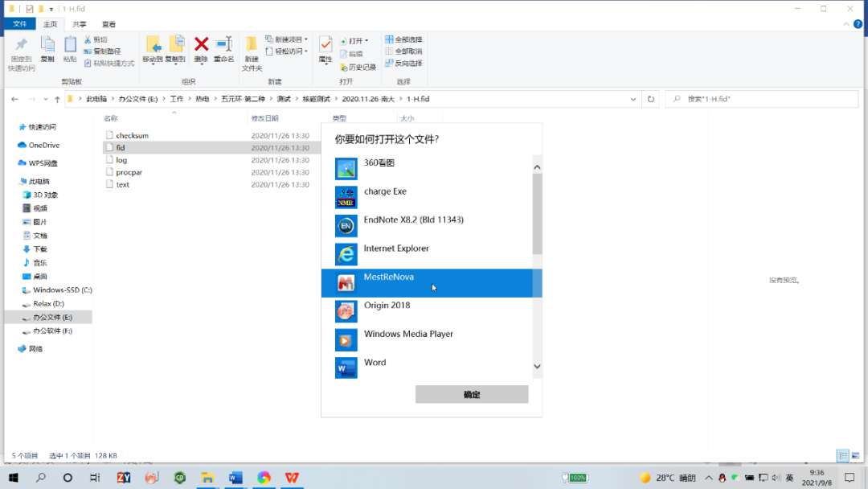The width and height of the screenshot is (868, 489).
Task: Click 粘贴快捷方式 (Paste shortcut) in ribbon
Action: [x=109, y=63]
